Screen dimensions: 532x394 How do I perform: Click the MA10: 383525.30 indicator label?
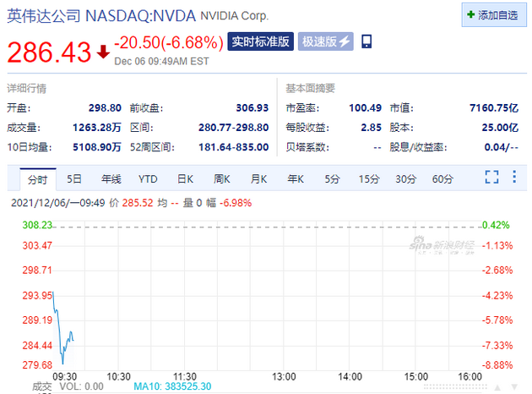[x=172, y=386]
